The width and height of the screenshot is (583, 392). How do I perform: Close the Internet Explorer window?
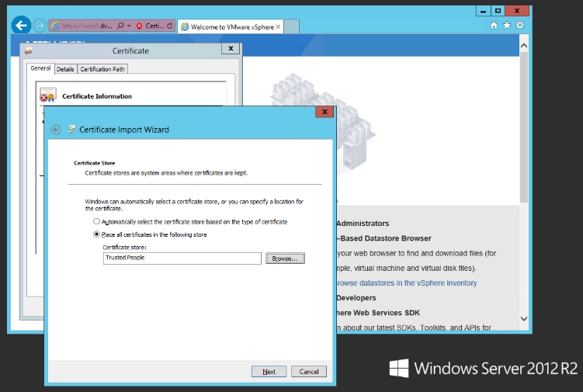[517, 11]
